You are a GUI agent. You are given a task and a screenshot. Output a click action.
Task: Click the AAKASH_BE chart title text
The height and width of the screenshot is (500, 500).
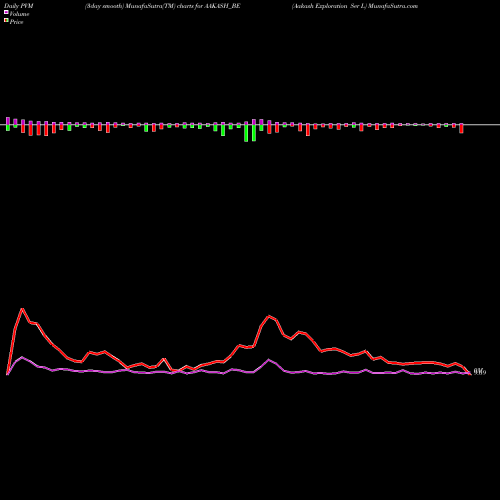click(x=163, y=6)
